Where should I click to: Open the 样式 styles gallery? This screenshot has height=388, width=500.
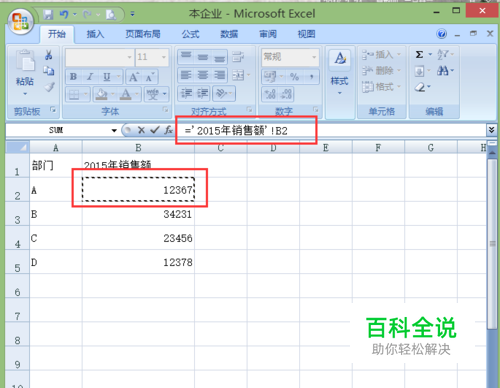coord(340,72)
